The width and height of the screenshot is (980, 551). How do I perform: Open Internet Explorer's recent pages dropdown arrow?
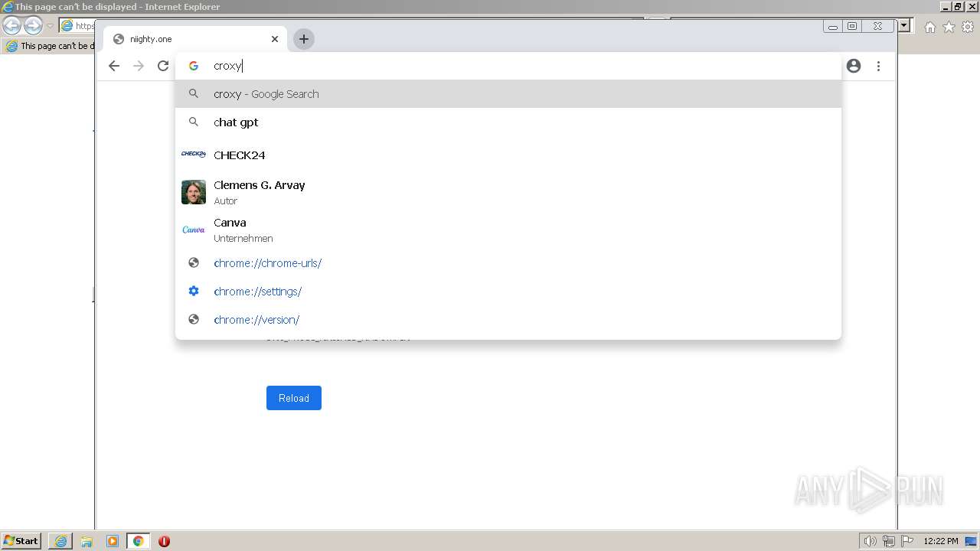tap(50, 26)
